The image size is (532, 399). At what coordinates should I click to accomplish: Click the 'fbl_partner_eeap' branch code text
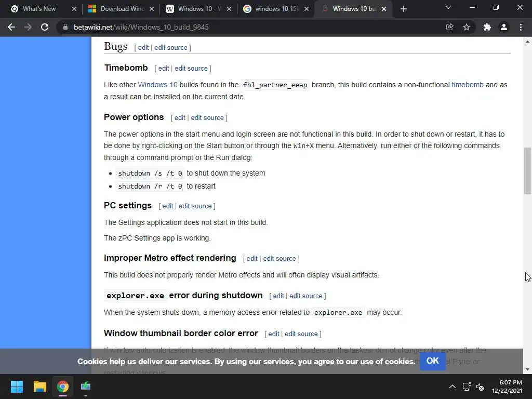point(275,85)
